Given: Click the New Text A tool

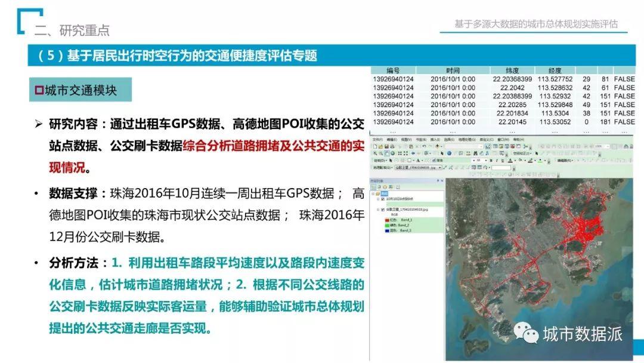Looking at the screenshot, I should click(417, 161).
